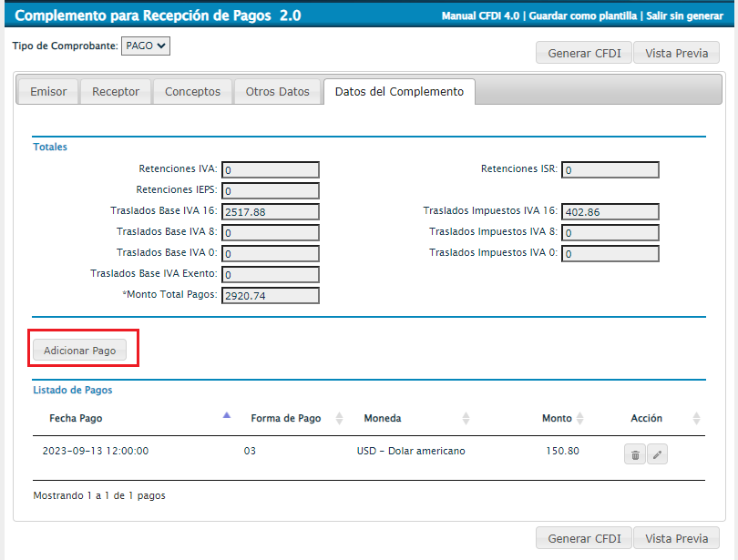This screenshot has height=560, width=738.
Task: Select the Otros Datos tab
Action: 278,92
